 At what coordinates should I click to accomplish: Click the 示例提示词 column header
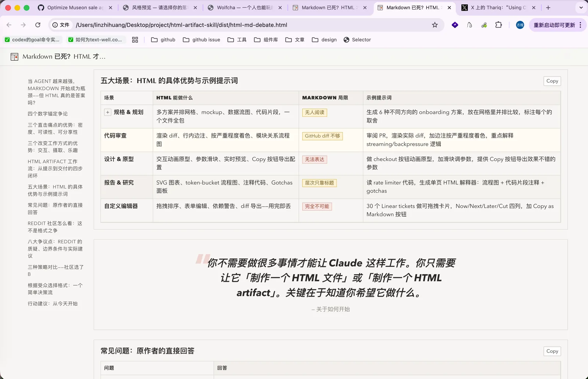(x=379, y=98)
